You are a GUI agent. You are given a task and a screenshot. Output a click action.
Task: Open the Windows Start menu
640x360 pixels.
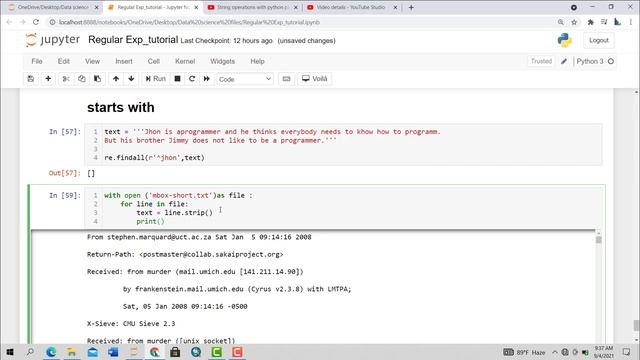10,352
